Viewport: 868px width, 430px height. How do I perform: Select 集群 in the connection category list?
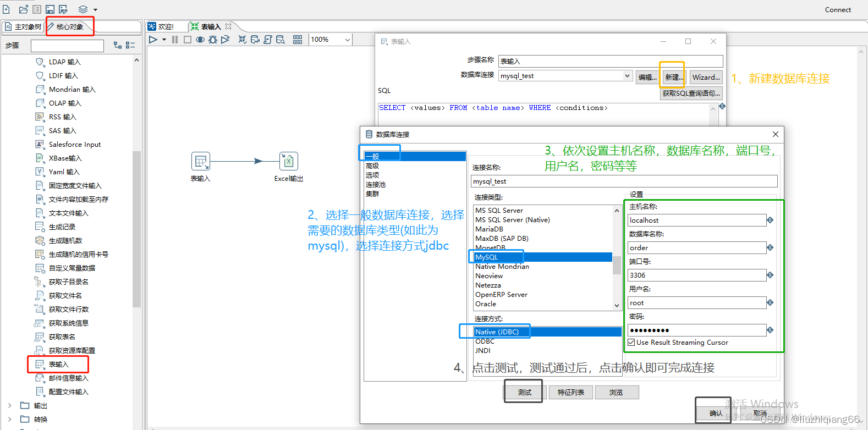tap(372, 194)
